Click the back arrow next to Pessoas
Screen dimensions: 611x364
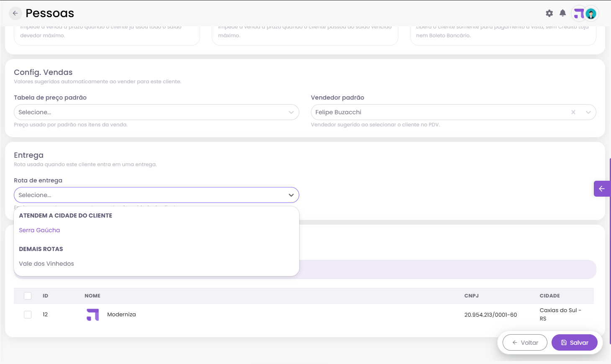tap(15, 13)
